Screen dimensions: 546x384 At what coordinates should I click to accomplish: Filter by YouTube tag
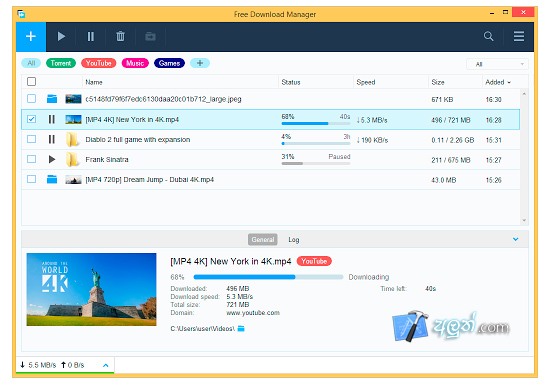[x=99, y=63]
